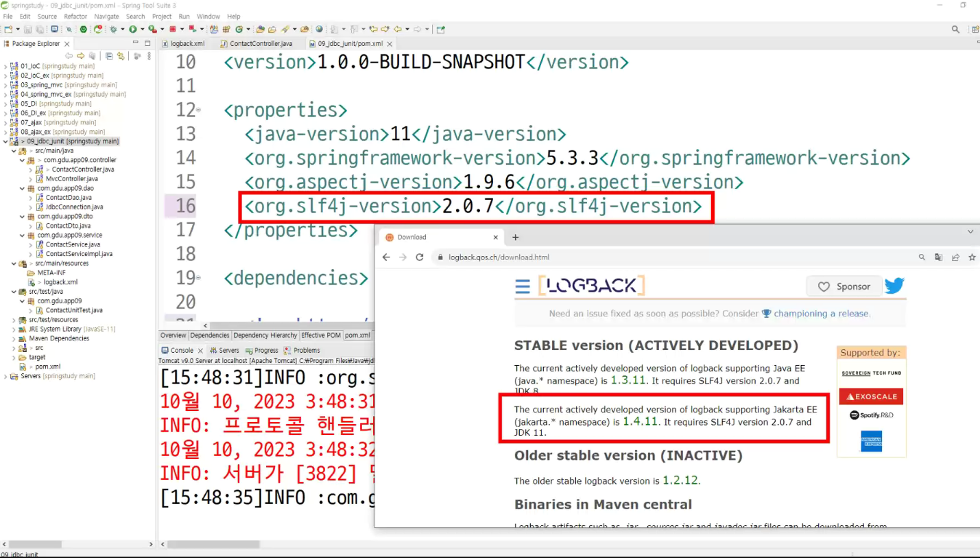Viewport: 980px width, 558px height.
Task: Open the browser tab search chevron
Action: (x=970, y=232)
